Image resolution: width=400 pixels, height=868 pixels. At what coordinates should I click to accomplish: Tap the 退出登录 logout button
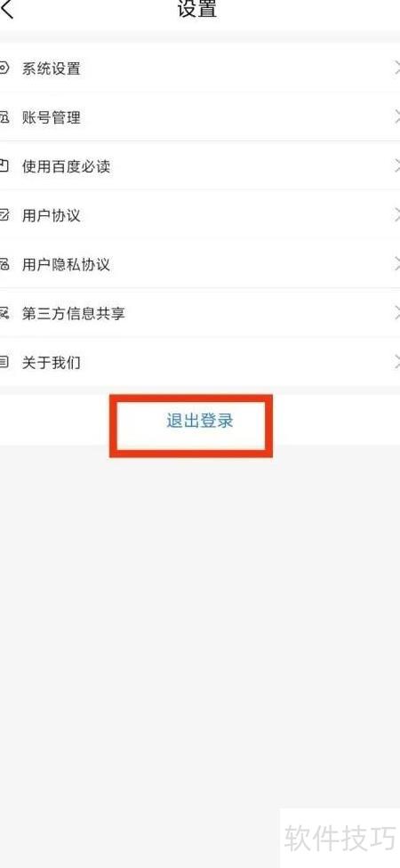click(200, 421)
